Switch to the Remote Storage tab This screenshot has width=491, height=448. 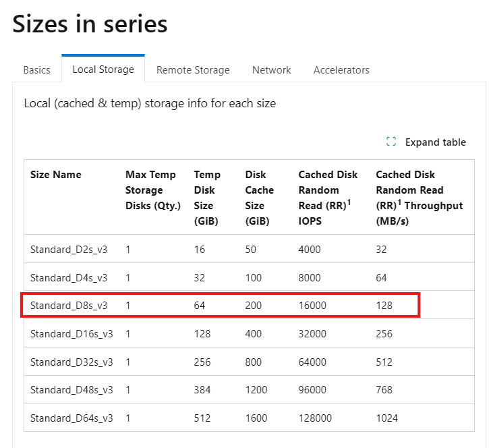[193, 70]
